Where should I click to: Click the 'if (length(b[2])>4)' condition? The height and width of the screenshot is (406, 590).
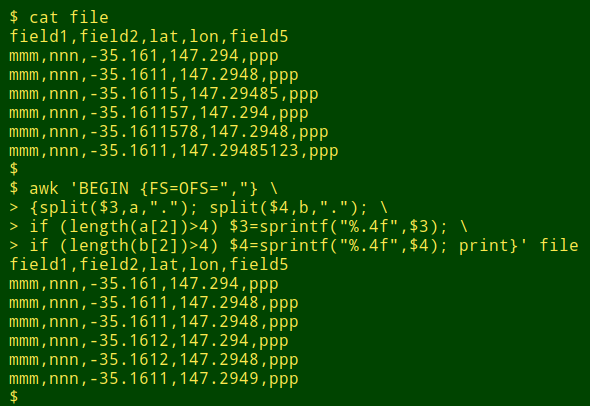point(124,245)
